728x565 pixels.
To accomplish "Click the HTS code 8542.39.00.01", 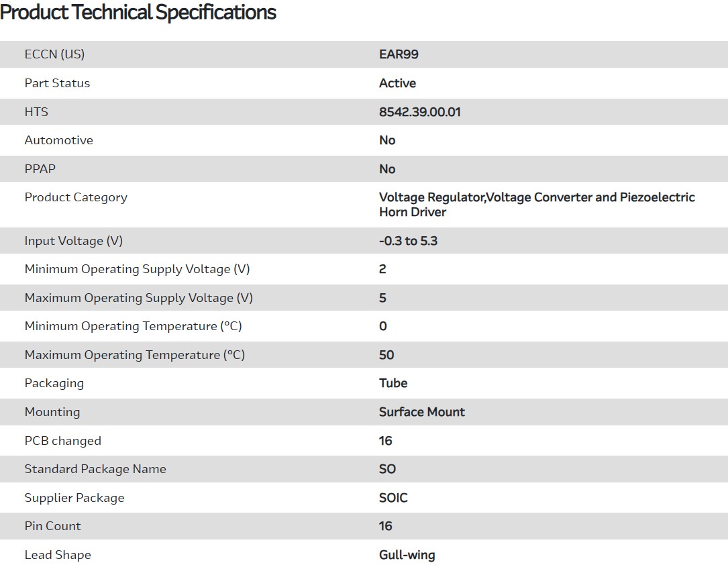I will pyautogui.click(x=419, y=112).
